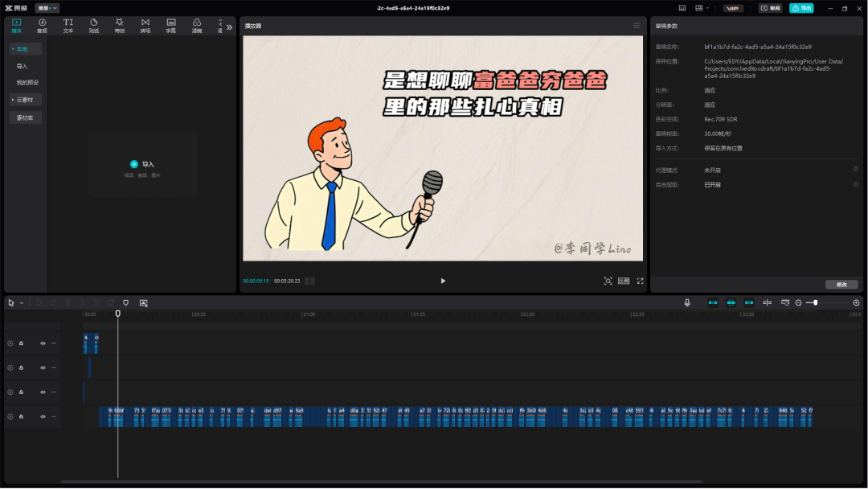This screenshot has height=489, width=868.
Task: Click the 修改 modify button in draft parameters
Action: point(841,285)
